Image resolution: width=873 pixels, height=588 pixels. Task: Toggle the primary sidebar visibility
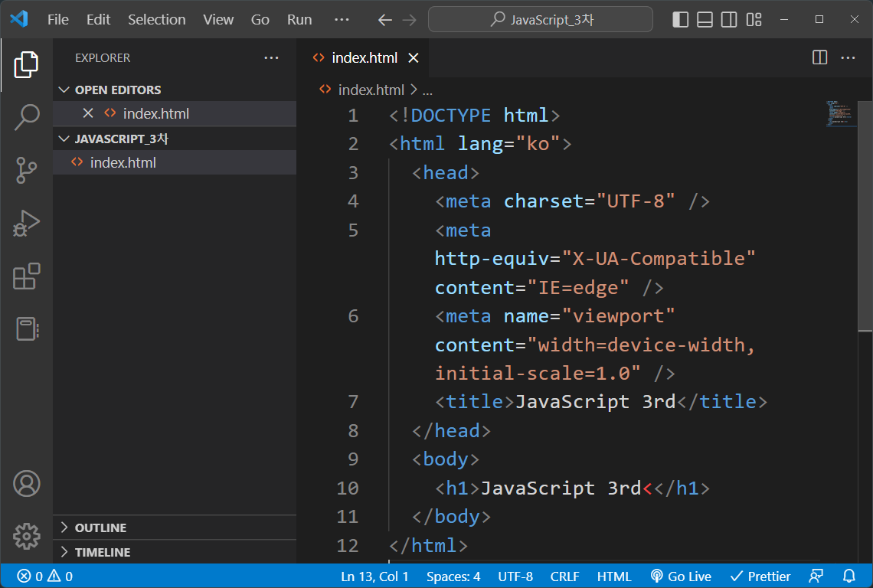pos(680,19)
